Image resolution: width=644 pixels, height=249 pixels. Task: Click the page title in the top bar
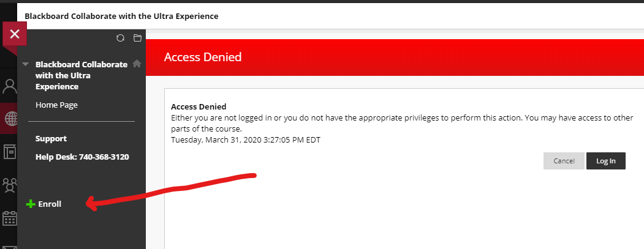pos(121,15)
